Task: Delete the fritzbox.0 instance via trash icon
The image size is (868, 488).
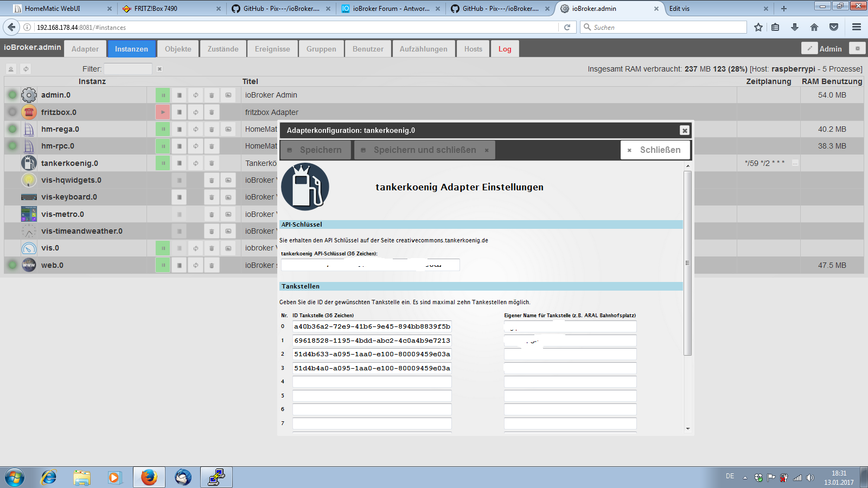Action: pyautogui.click(x=212, y=112)
